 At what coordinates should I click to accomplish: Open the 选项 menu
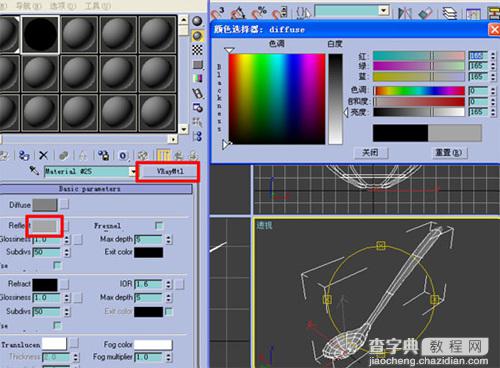[63, 6]
